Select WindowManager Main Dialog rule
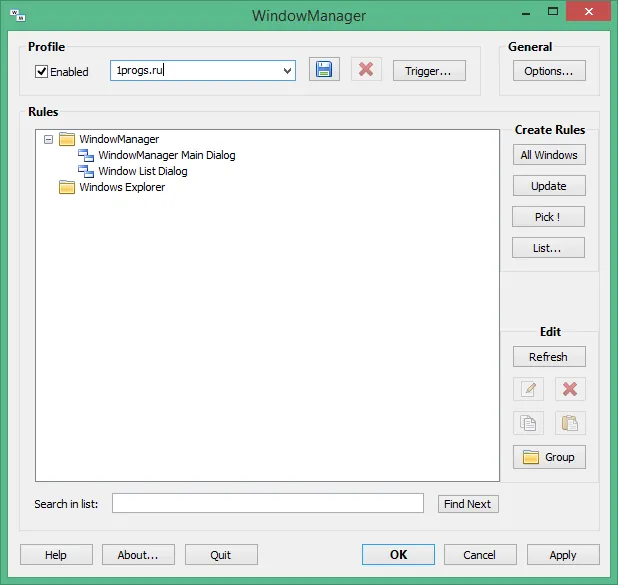This screenshot has width=618, height=585. pos(167,155)
